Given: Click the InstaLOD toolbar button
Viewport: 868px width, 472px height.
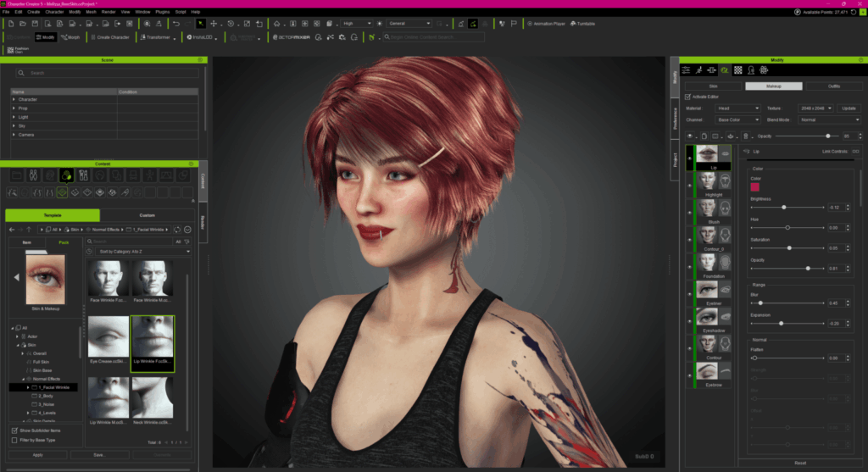Looking at the screenshot, I should (x=202, y=37).
